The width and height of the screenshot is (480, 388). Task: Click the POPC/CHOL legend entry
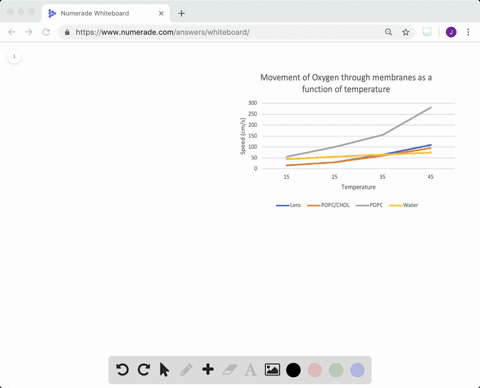(x=328, y=205)
